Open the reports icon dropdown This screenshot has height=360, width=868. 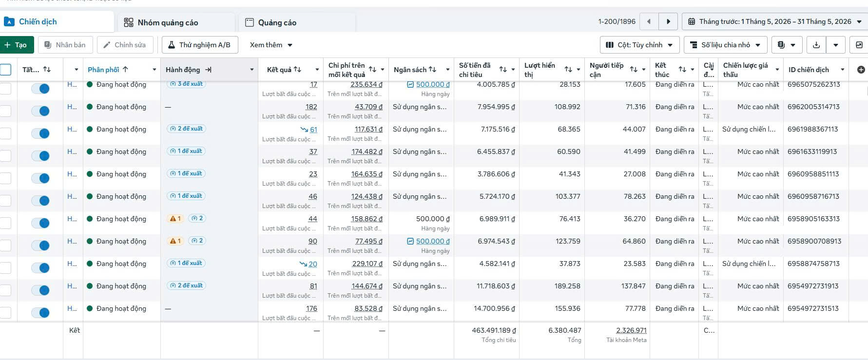click(x=787, y=45)
